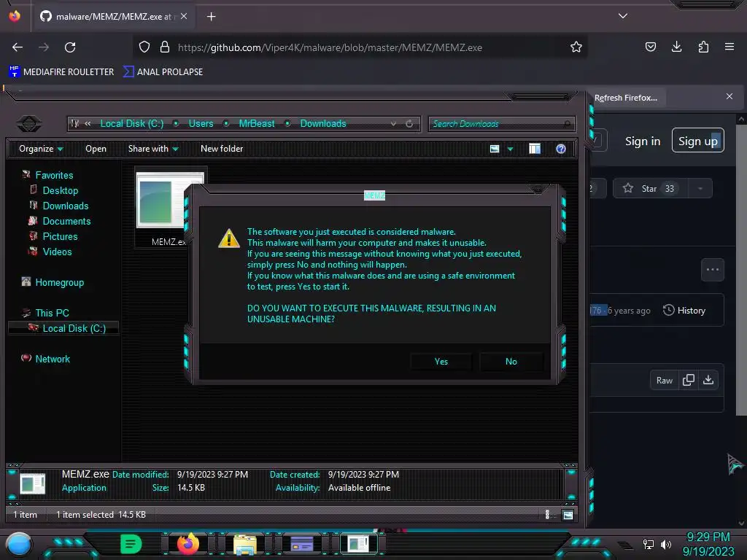The width and height of the screenshot is (747, 560).
Task: Click the Firefox back arrow
Action: (18, 47)
